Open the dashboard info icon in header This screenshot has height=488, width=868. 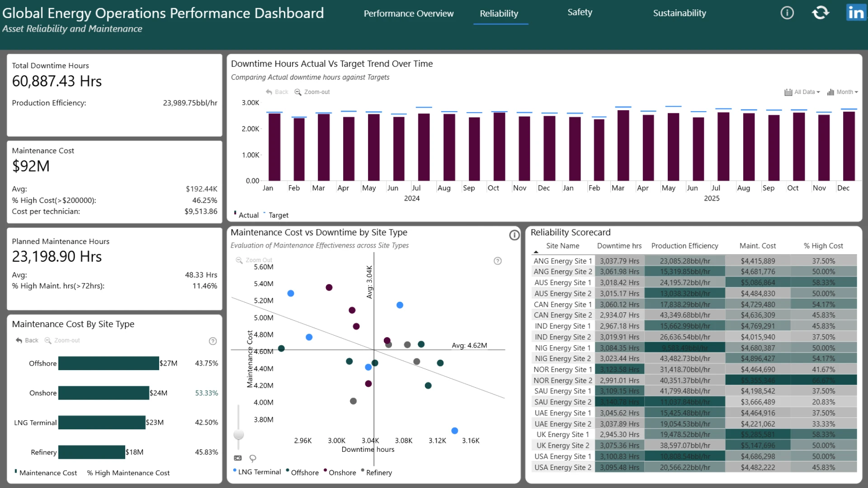[787, 13]
